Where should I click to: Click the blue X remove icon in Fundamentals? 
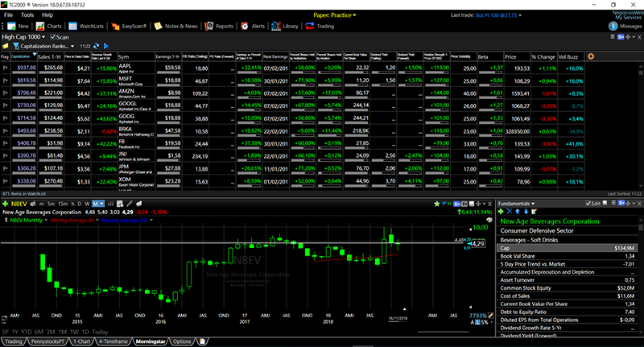click(510, 212)
